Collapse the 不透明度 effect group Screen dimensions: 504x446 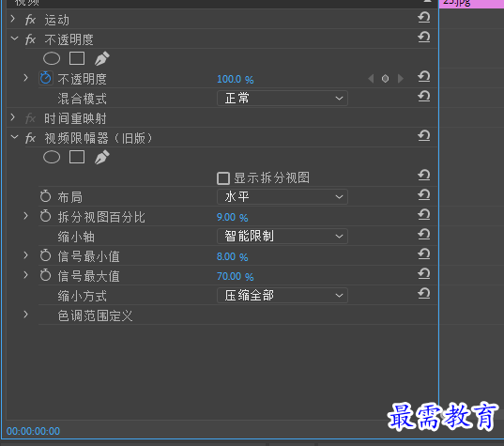(14, 38)
